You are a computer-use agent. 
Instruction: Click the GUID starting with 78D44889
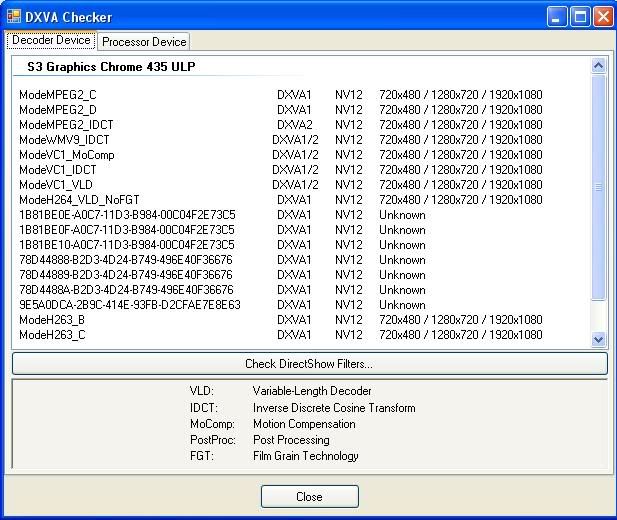[126, 275]
